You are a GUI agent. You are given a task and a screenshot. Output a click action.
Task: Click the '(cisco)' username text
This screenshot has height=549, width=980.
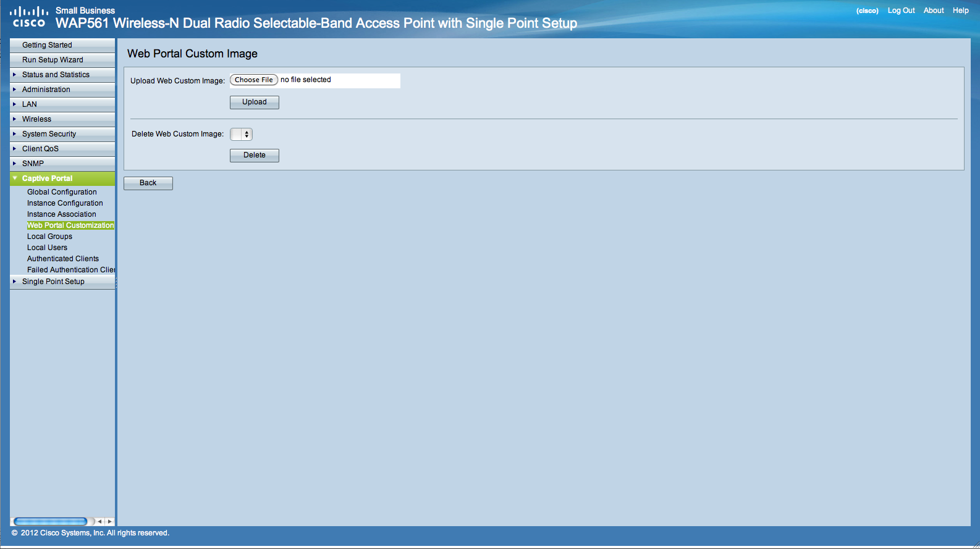[x=868, y=10]
